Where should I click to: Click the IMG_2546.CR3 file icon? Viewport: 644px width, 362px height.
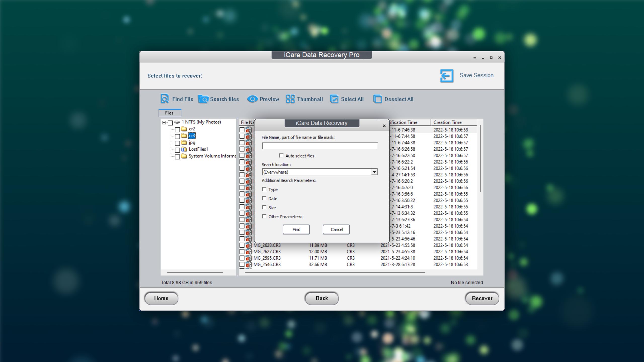249,264
